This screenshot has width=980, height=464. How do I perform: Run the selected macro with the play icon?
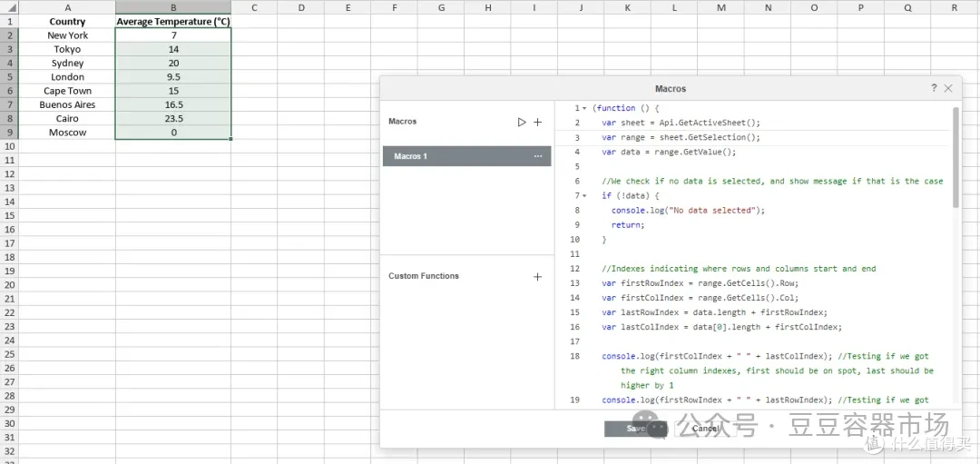pyautogui.click(x=522, y=122)
